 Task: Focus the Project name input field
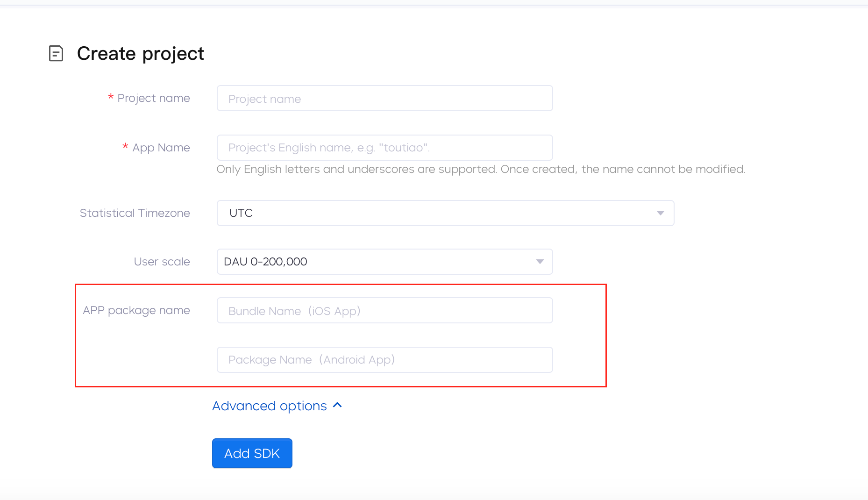(x=384, y=98)
